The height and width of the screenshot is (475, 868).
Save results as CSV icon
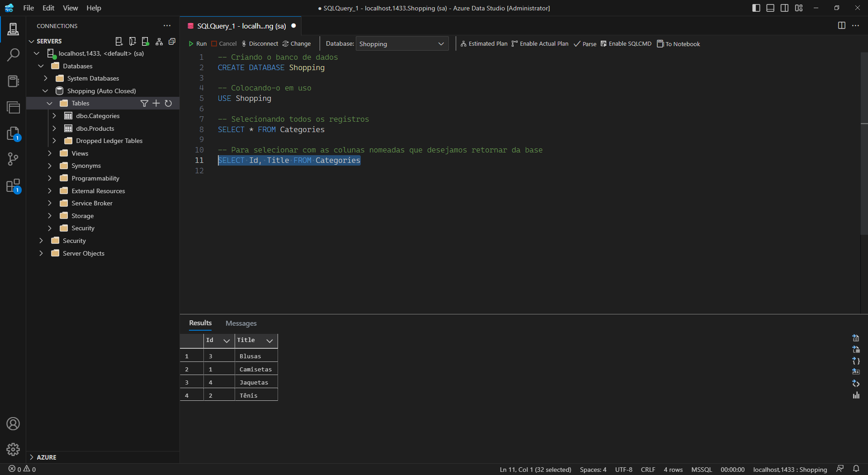[x=856, y=338]
